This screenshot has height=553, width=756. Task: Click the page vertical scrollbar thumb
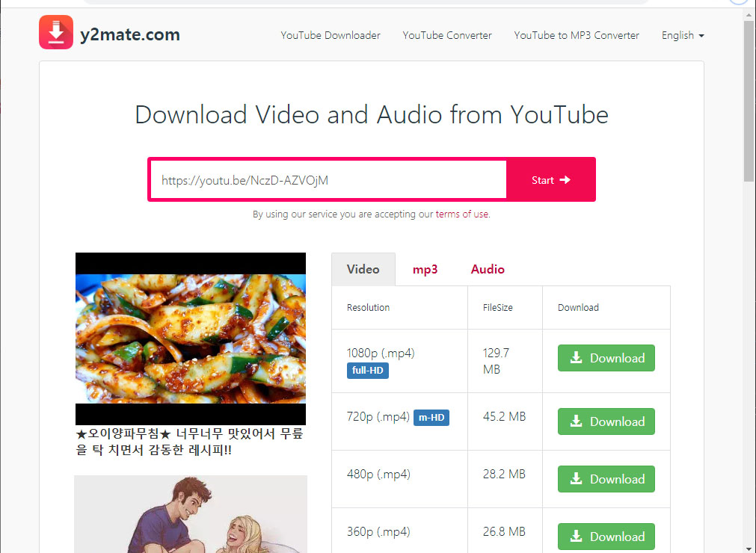point(749,101)
